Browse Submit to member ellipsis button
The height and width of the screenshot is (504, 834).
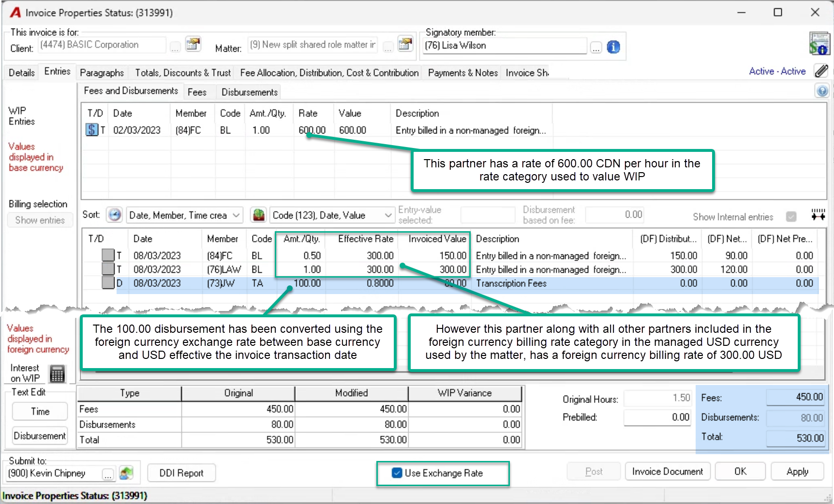(x=108, y=474)
